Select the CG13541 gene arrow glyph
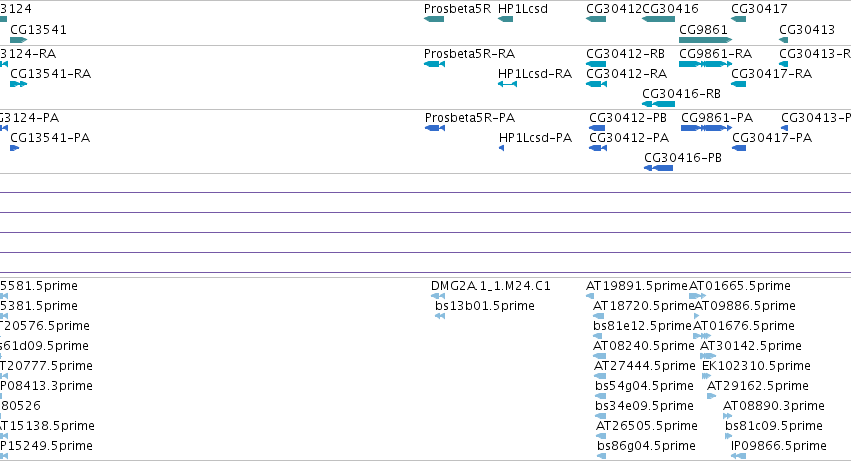851x461 pixels. pyautogui.click(x=18, y=40)
